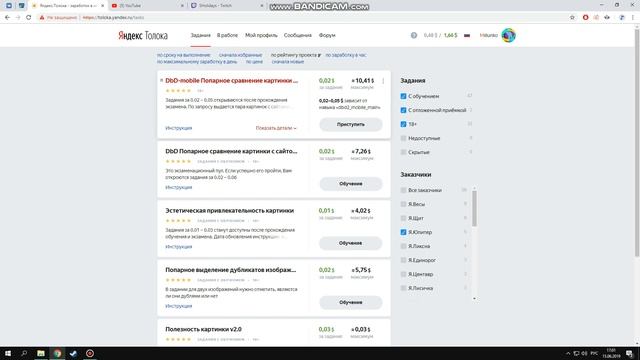
Task: Open three-dot menu on DbD-mobile task
Action: [383, 81]
